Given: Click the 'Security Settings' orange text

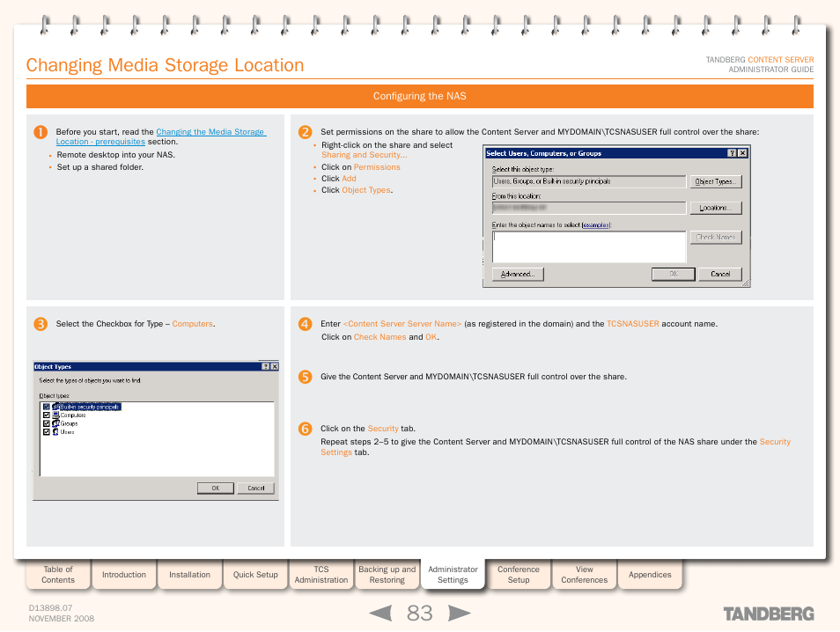Looking at the screenshot, I should click(x=556, y=447).
